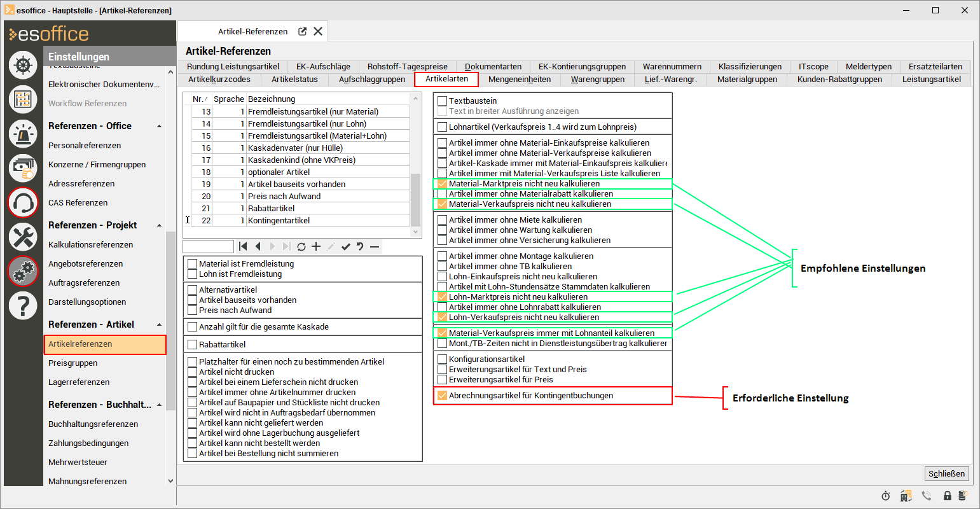The image size is (980, 509).
Task: Click the stopwatch icon in status bar
Action: click(885, 496)
